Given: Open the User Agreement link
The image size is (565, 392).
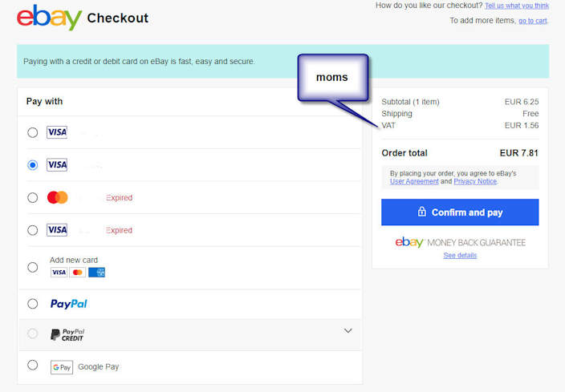Looking at the screenshot, I should click(414, 181).
